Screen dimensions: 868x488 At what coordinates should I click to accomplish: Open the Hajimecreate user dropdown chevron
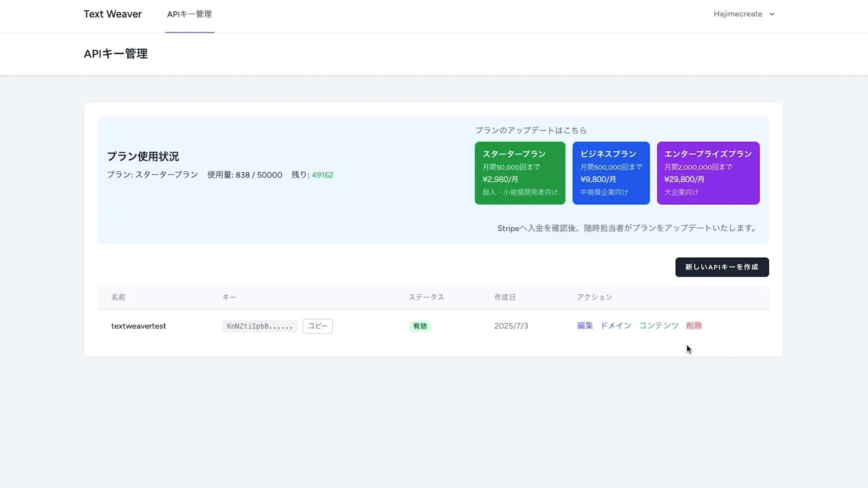pos(772,14)
